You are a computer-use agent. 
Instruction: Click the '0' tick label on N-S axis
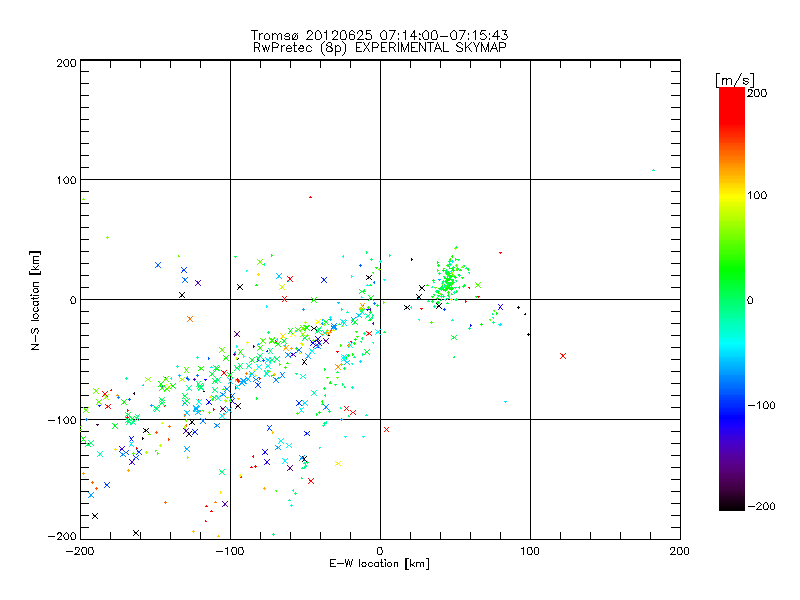[x=73, y=300]
